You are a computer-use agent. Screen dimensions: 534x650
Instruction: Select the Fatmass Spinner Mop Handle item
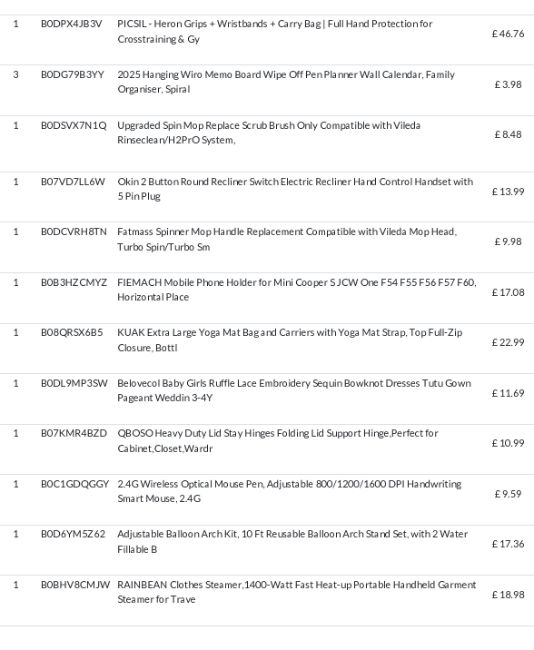pyautogui.click(x=287, y=239)
